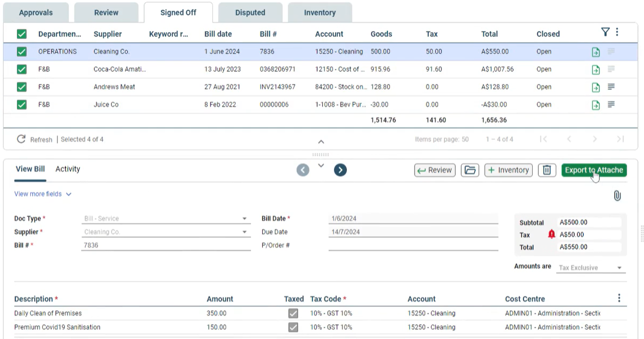644x339 pixels.
Task: Toggle the select-all header checkbox
Action: pos(22,34)
